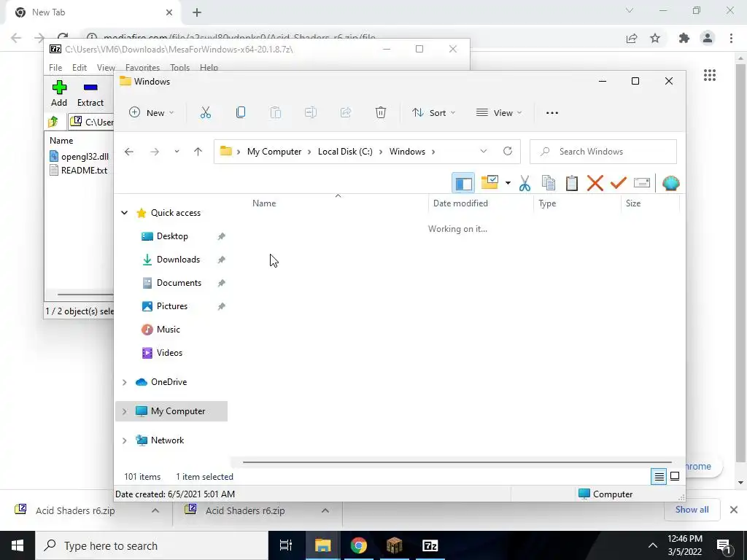This screenshot has height=560, width=747.
Task: Click the Add button in 7-Zip window
Action: (59, 94)
